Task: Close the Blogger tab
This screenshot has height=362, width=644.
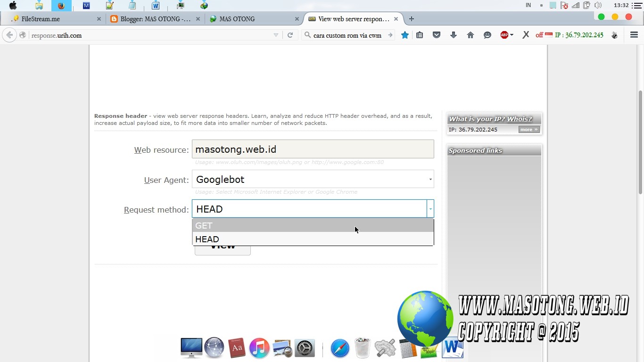Action: pos(198,19)
